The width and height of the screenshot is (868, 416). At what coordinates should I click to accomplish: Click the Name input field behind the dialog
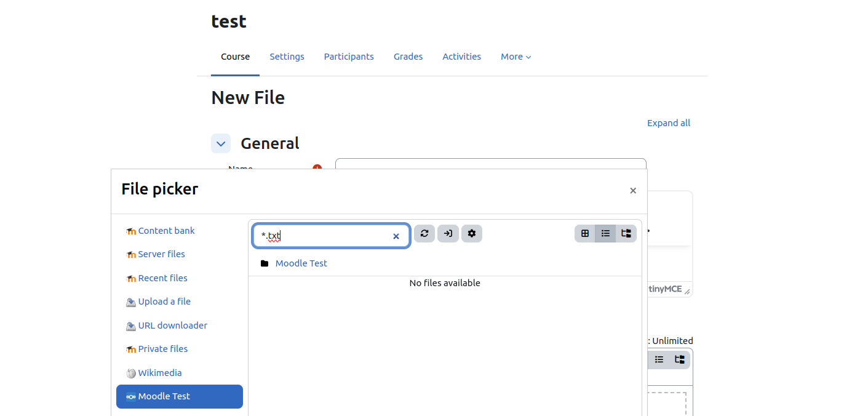coord(490,164)
